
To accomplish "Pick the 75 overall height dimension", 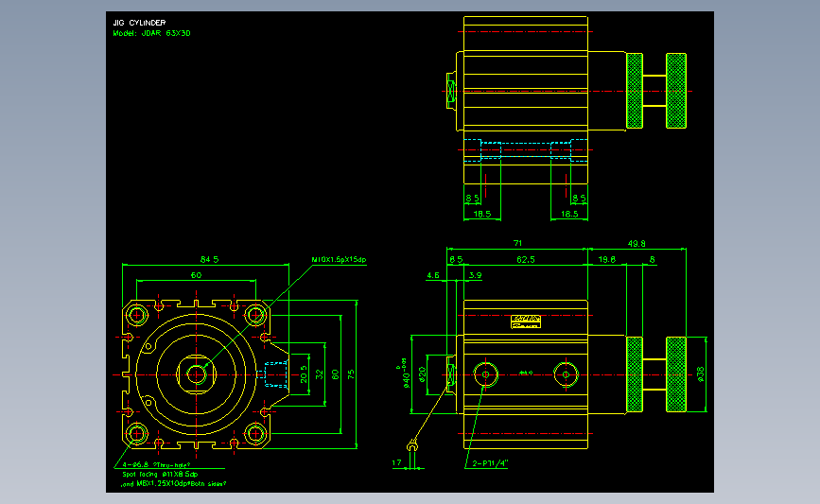I will tap(351, 374).
